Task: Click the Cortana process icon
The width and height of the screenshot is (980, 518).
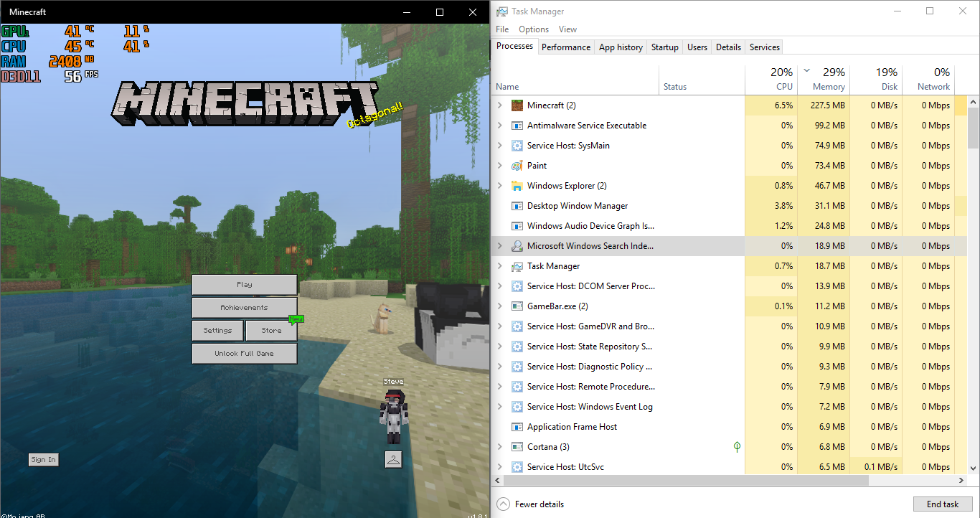Action: pyautogui.click(x=517, y=447)
